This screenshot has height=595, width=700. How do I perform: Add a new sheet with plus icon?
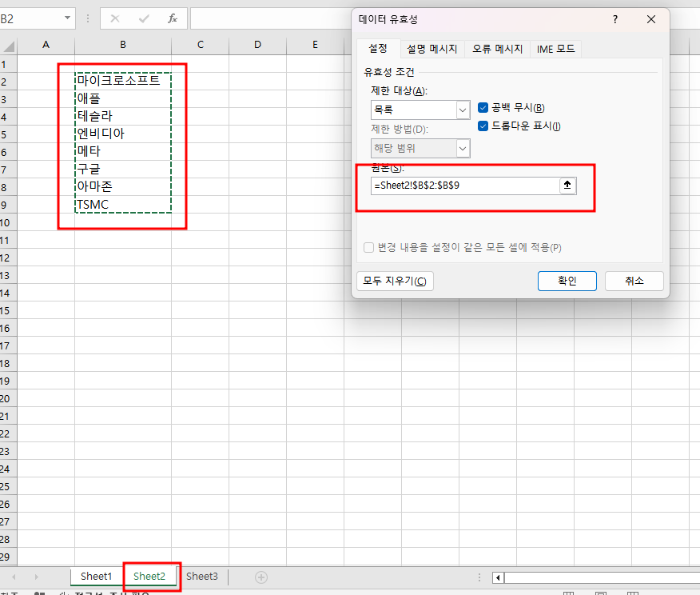[x=261, y=577]
